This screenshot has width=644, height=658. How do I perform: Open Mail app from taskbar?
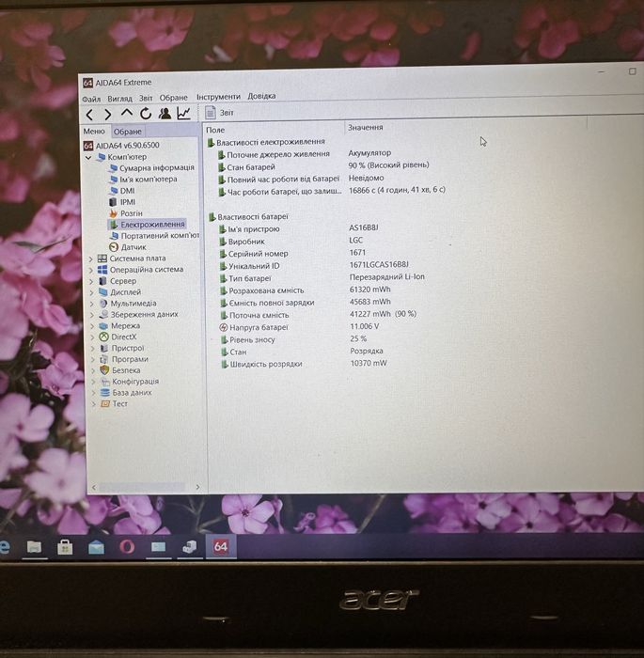pyautogui.click(x=96, y=547)
